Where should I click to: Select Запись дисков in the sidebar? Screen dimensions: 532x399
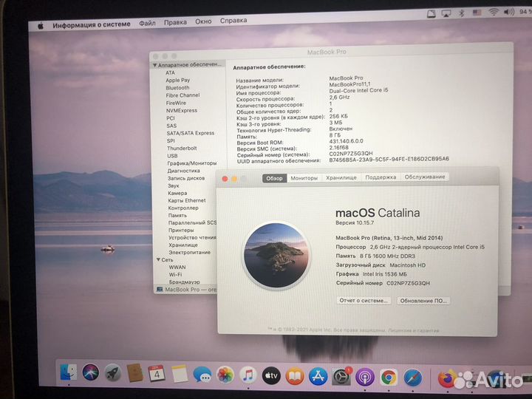pos(186,178)
